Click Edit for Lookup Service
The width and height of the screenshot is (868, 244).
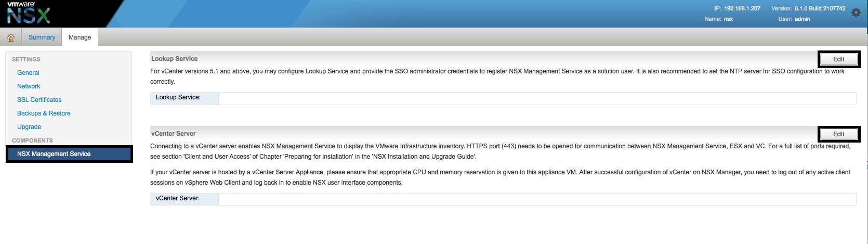[x=838, y=59]
